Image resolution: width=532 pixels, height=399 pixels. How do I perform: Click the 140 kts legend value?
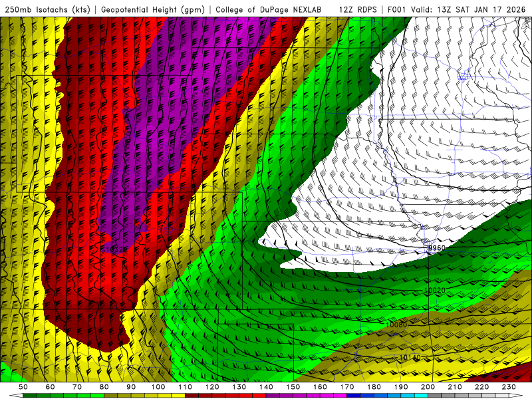266,387
